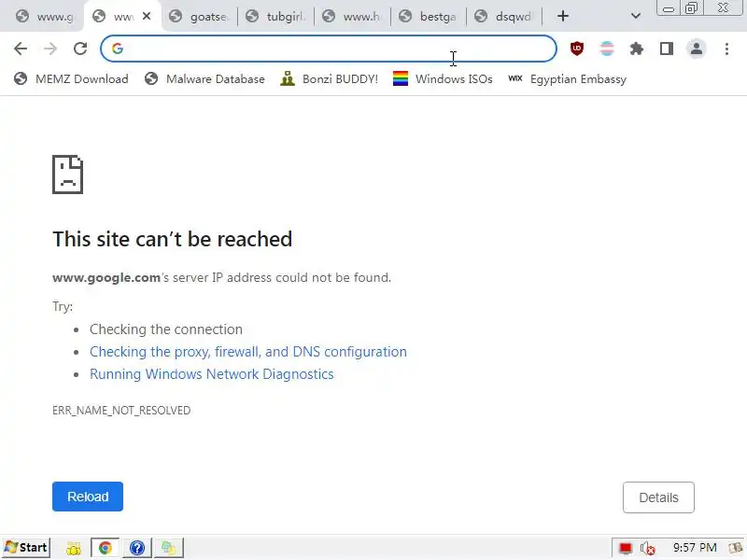The height and width of the screenshot is (560, 747).
Task: Open the MEMZ Download bookmark
Action: click(71, 79)
